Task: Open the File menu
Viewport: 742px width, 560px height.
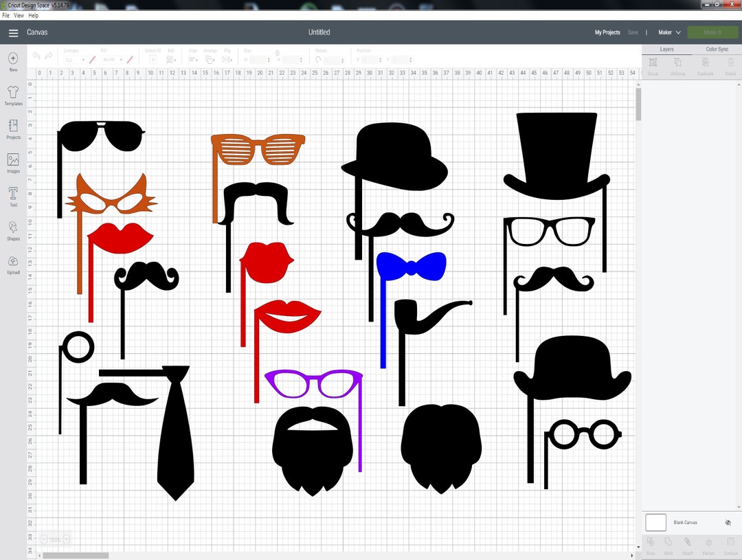Action: 5,14
